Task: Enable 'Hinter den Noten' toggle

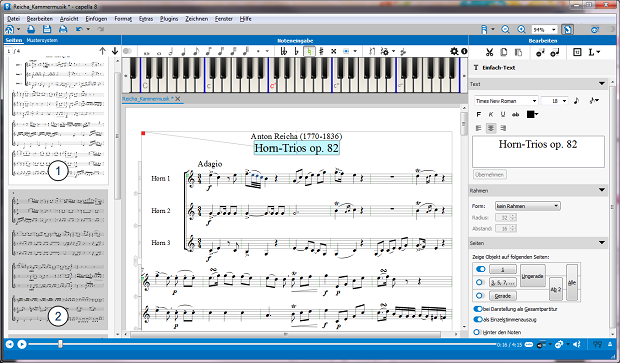Action: click(x=477, y=332)
